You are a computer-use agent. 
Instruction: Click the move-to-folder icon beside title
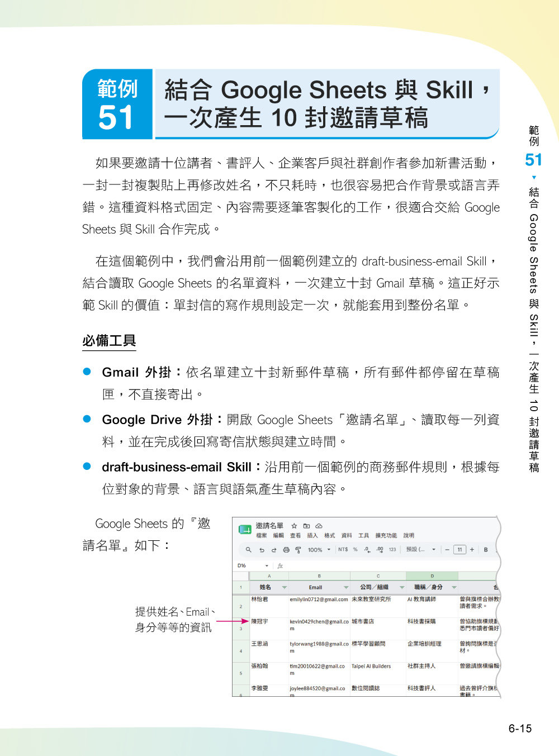(306, 526)
